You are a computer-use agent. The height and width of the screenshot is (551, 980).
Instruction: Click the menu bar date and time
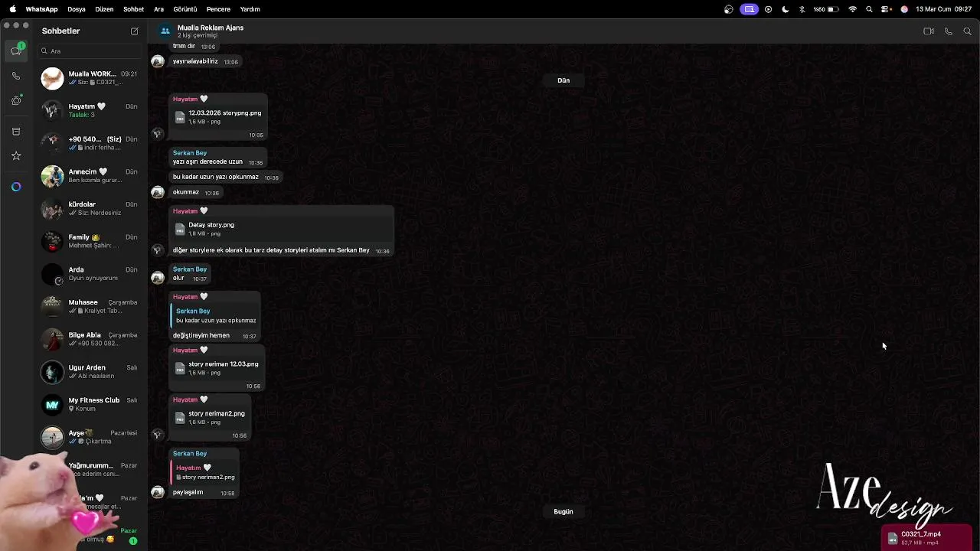(x=943, y=9)
